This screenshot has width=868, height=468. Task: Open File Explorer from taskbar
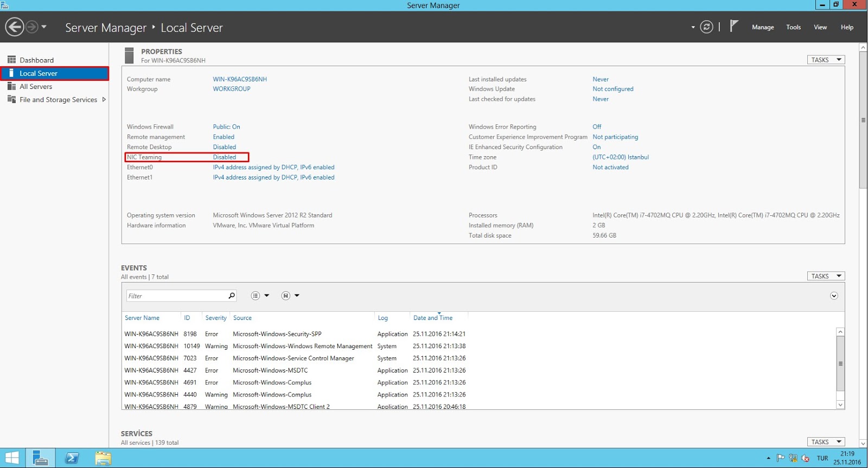click(103, 458)
